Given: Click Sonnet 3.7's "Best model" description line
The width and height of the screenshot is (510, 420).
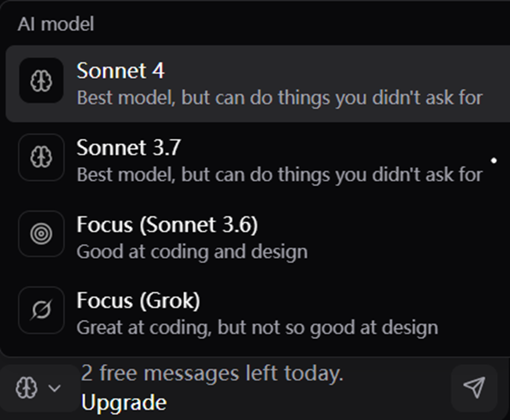Looking at the screenshot, I should [x=280, y=175].
